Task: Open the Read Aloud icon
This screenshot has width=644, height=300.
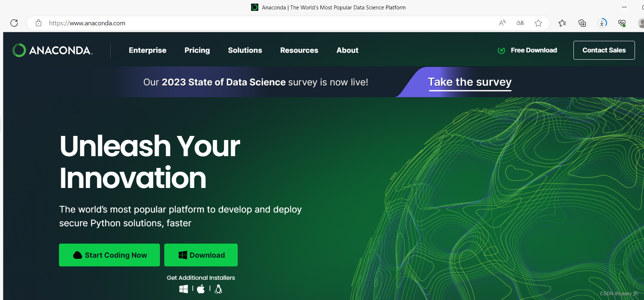Action: coord(502,23)
